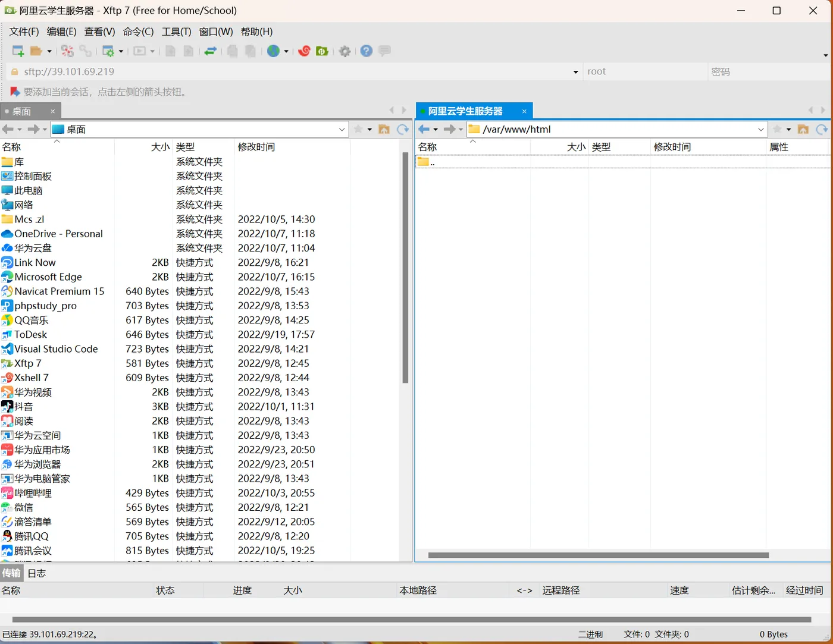
Task: Select Visual Studio Code in local list
Action: click(x=56, y=349)
